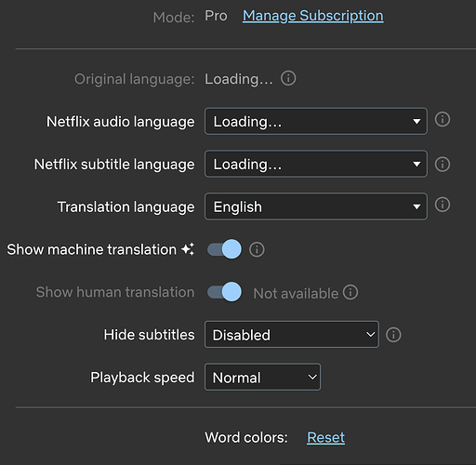
Task: Click the Pro mode text
Action: click(216, 16)
